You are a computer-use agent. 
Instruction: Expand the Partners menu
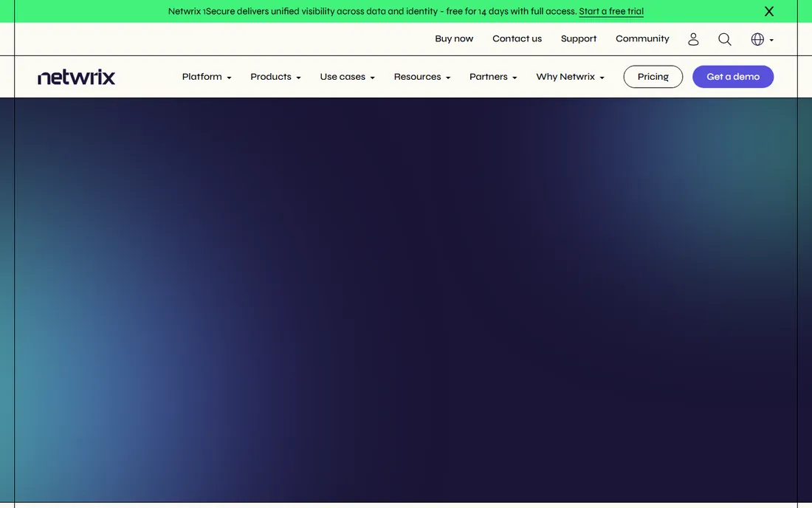click(493, 77)
